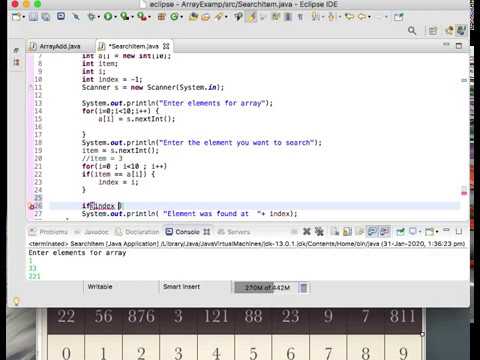Click cell 121 in background array window
The height and width of the screenshot is (360, 480).
click(x=216, y=316)
